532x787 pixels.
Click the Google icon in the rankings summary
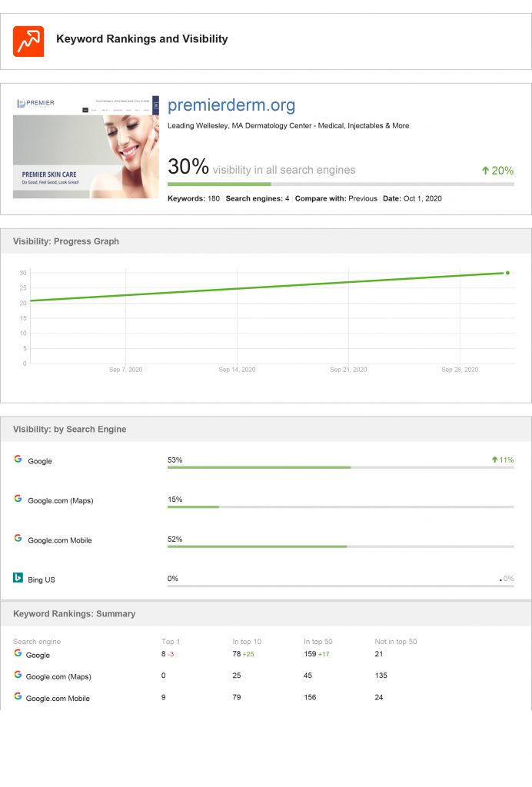[18, 653]
